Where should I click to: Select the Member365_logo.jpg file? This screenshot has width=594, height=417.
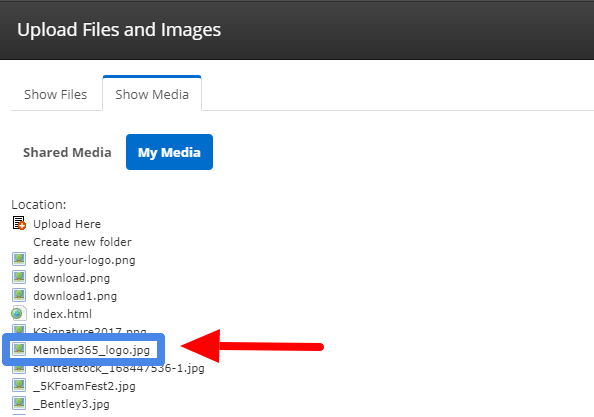pyautogui.click(x=91, y=350)
